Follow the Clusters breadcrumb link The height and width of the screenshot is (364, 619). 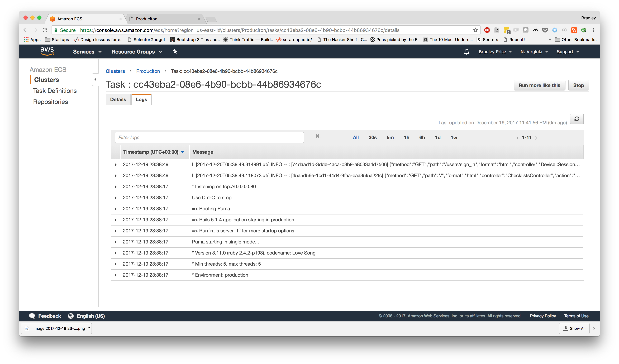point(115,71)
